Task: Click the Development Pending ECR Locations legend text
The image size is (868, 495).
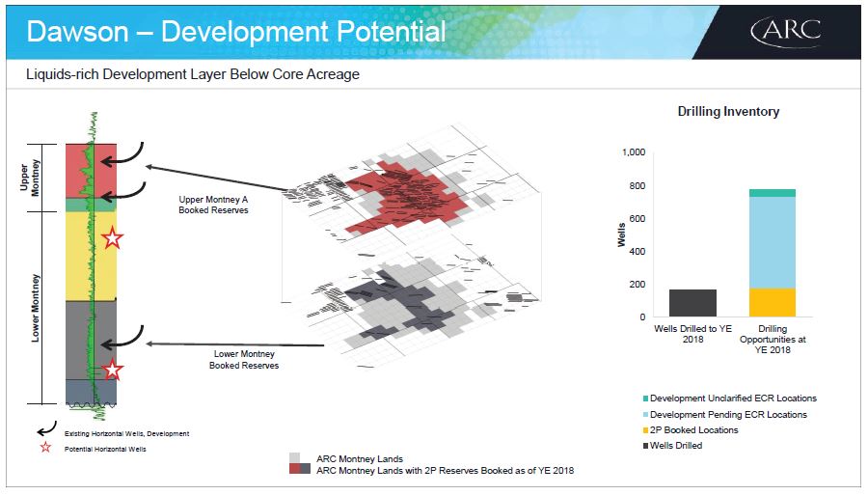Action: pyautogui.click(x=728, y=415)
